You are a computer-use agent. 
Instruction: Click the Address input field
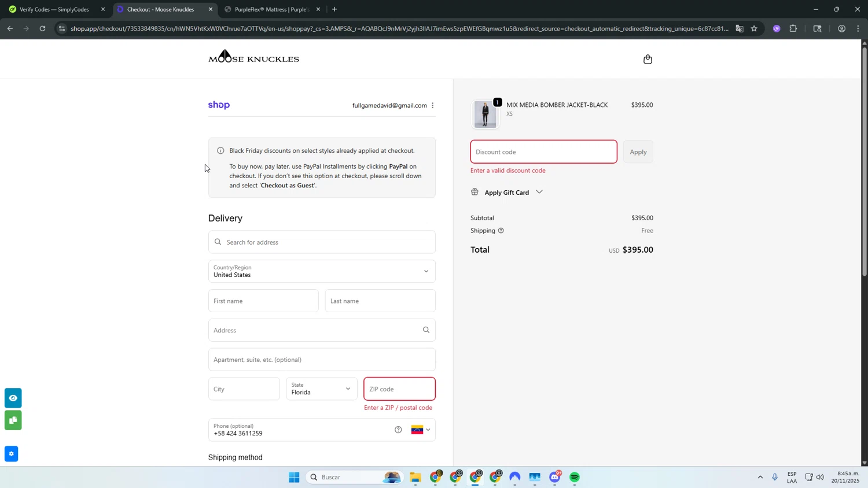point(322,330)
